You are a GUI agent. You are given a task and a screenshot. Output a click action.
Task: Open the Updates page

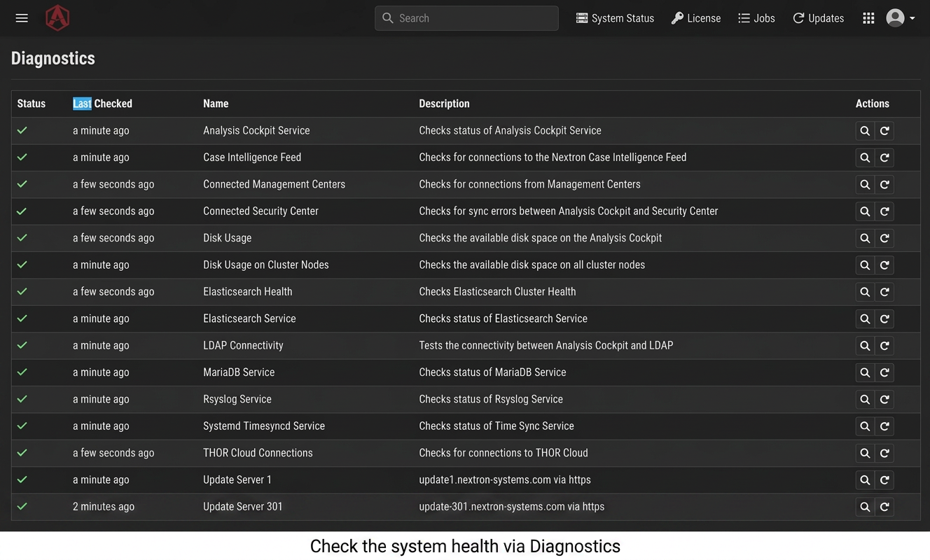(818, 18)
